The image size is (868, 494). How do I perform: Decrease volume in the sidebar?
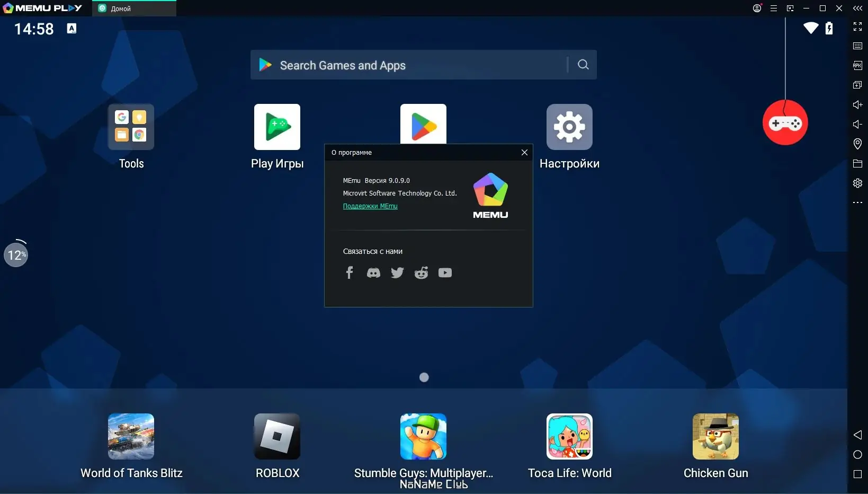[857, 124]
